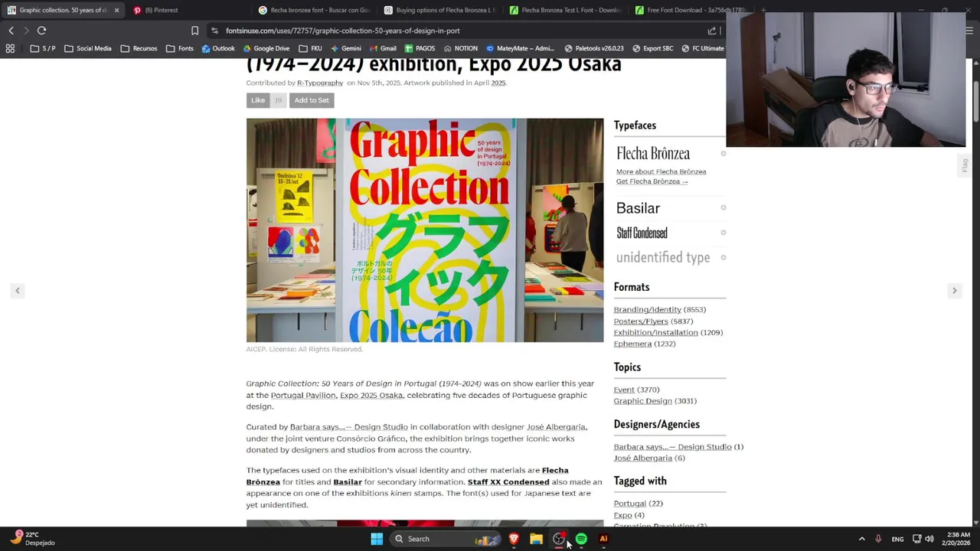Go to next article with right arrow
The width and height of the screenshot is (980, 551).
pos(954,291)
